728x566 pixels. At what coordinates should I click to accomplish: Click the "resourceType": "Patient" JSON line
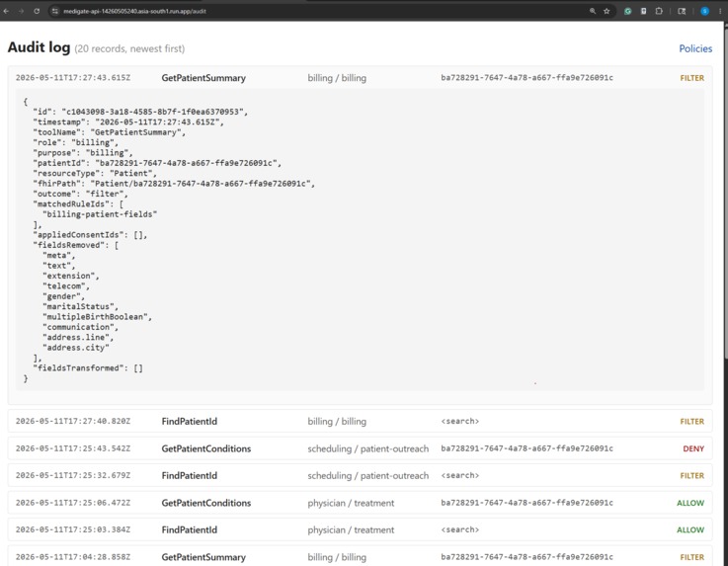(x=95, y=173)
